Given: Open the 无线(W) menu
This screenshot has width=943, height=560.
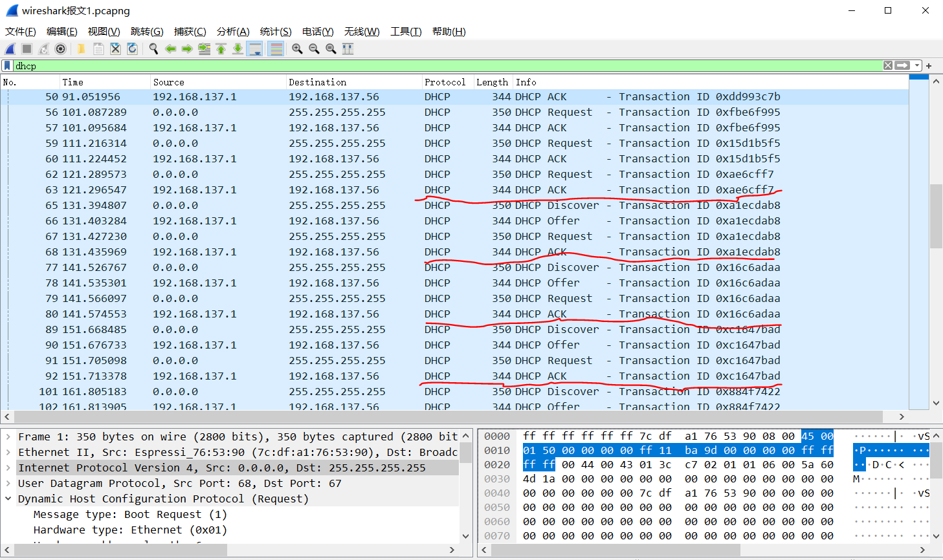Looking at the screenshot, I should click(362, 31).
